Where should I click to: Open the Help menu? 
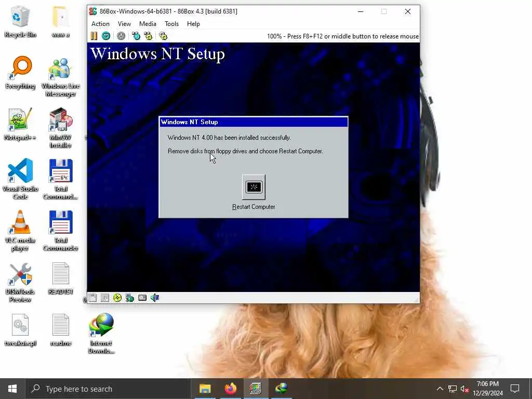pos(193,24)
